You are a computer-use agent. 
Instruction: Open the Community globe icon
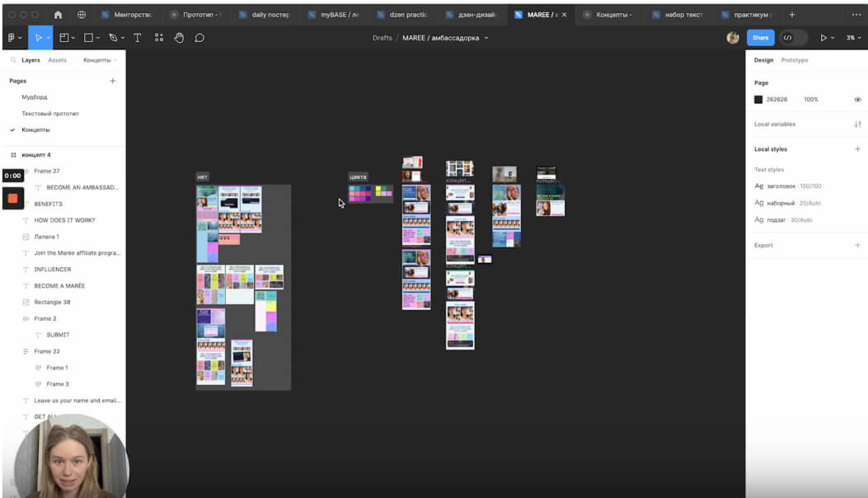tap(82, 14)
